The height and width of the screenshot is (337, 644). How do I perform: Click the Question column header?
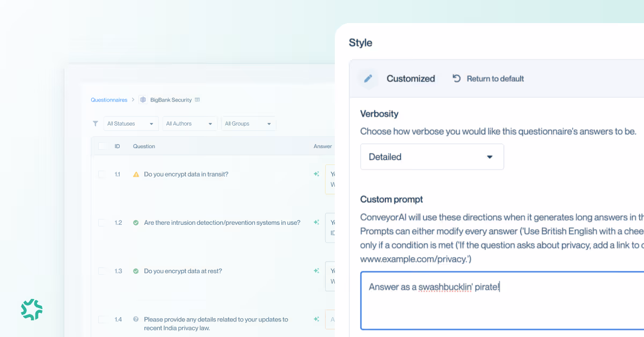[144, 146]
